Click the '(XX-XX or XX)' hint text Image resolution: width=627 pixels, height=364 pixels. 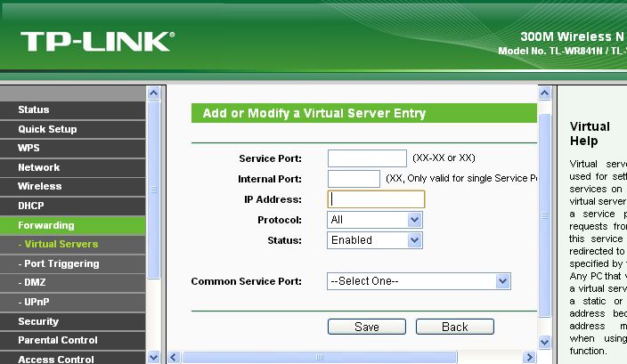444,158
